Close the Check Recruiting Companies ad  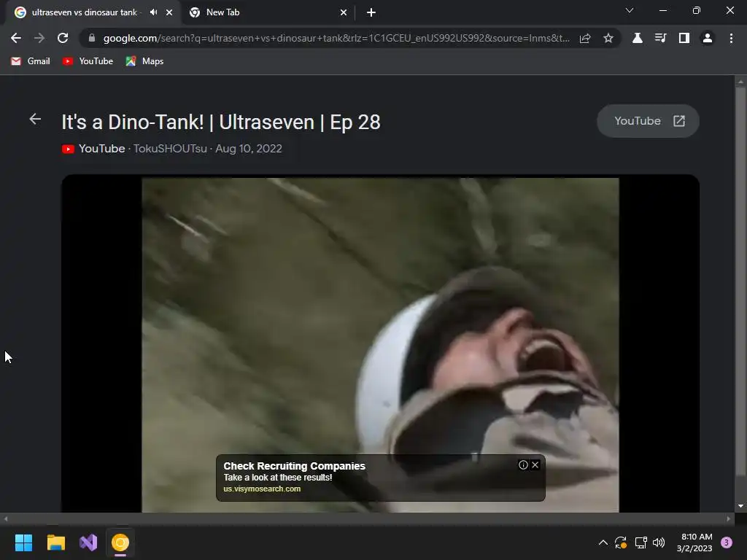535,464
